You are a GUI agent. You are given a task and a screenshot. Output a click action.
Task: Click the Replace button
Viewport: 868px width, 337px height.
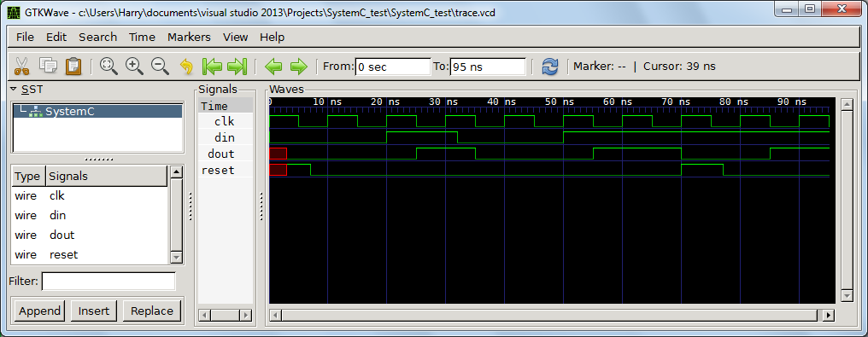click(152, 311)
